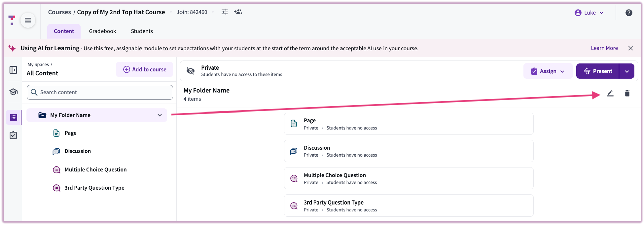Click Learn More in the banner

604,48
